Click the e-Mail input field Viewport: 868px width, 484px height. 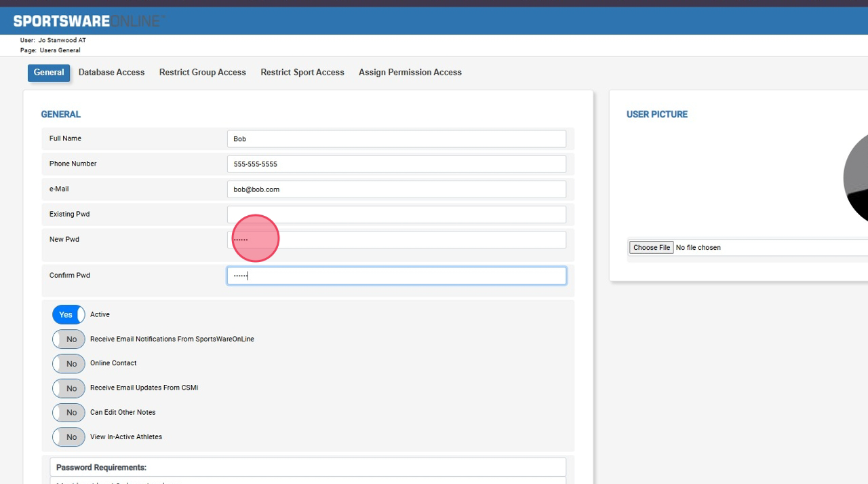(396, 189)
